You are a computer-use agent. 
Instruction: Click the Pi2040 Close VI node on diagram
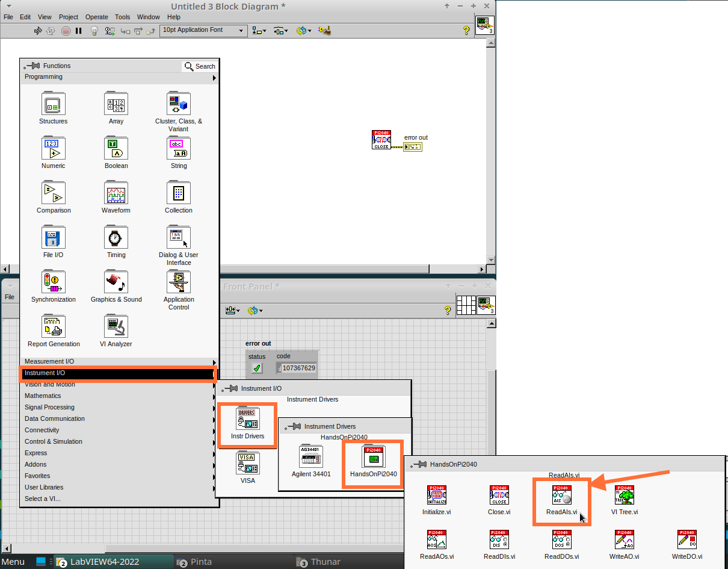point(381,140)
